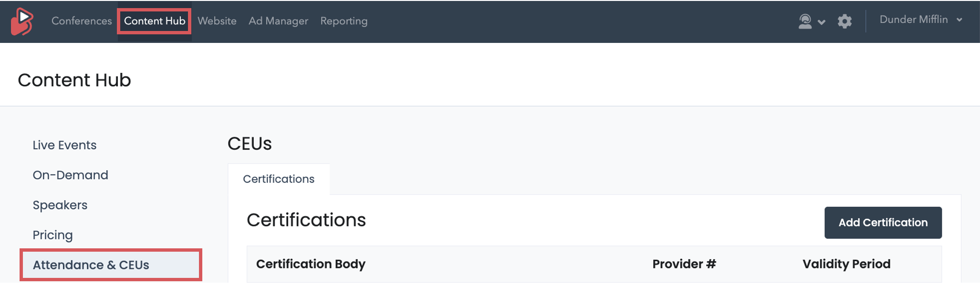Select Pricing from the sidebar

[x=52, y=235]
